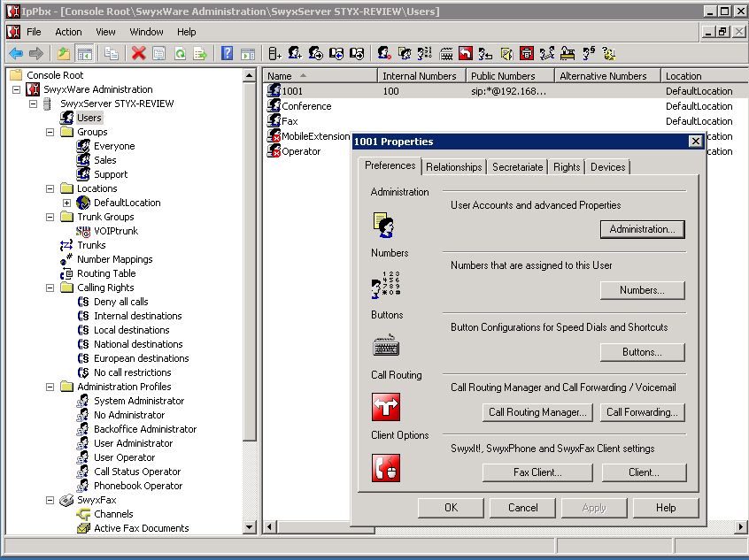The image size is (749, 560).
Task: Expand the DefaultLocation tree node
Action: click(x=66, y=203)
